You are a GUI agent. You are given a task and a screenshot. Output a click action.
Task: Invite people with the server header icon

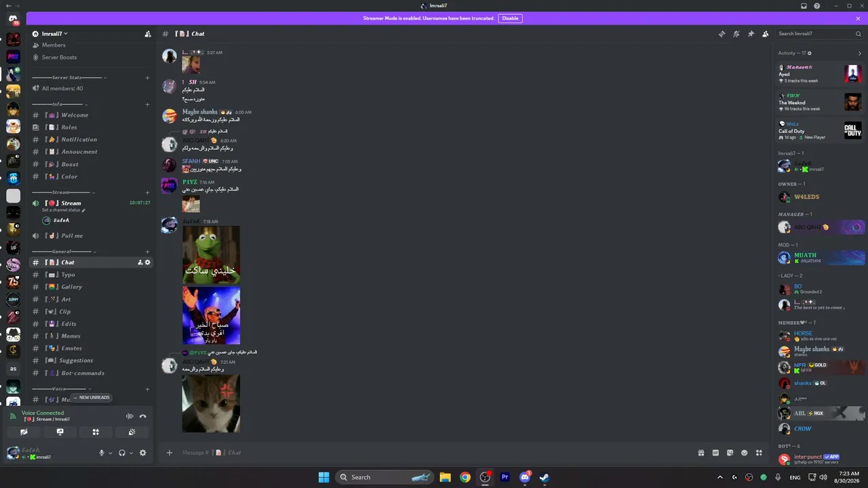[148, 34]
